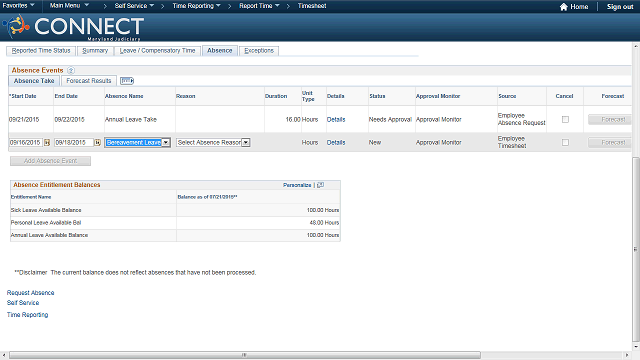Click the horizontal scrollbar thumb at bottom

pyautogui.click(x=245, y=355)
